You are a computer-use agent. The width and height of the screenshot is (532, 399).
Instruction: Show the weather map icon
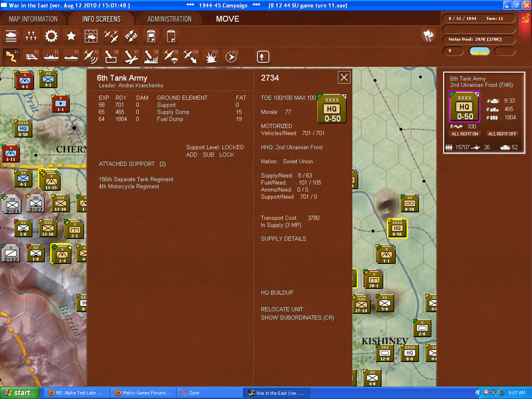tap(91, 36)
